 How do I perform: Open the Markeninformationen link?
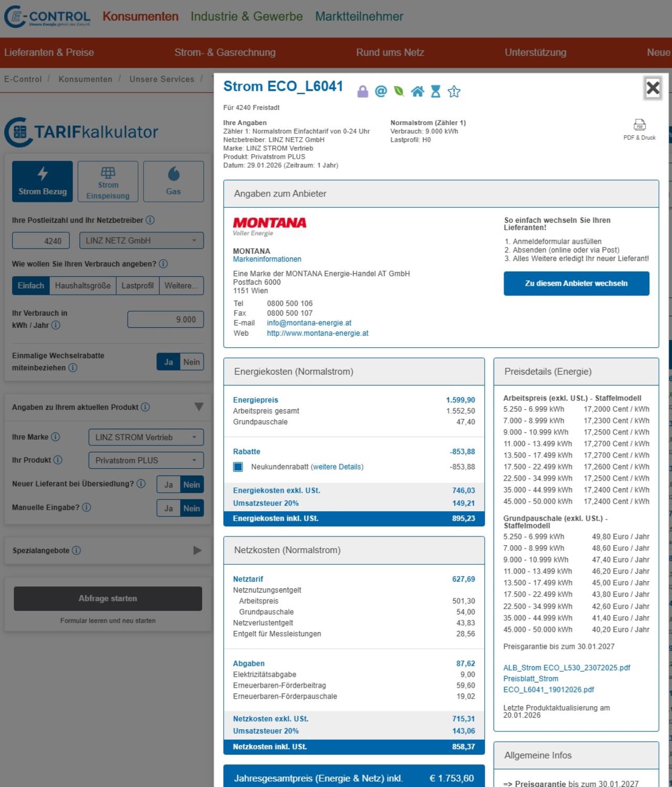pos(267,259)
